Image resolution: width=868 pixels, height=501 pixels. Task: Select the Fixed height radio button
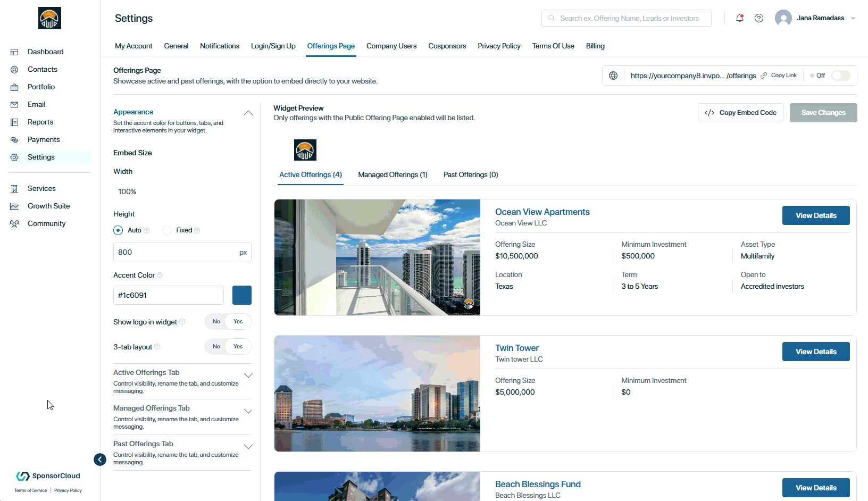tap(167, 230)
